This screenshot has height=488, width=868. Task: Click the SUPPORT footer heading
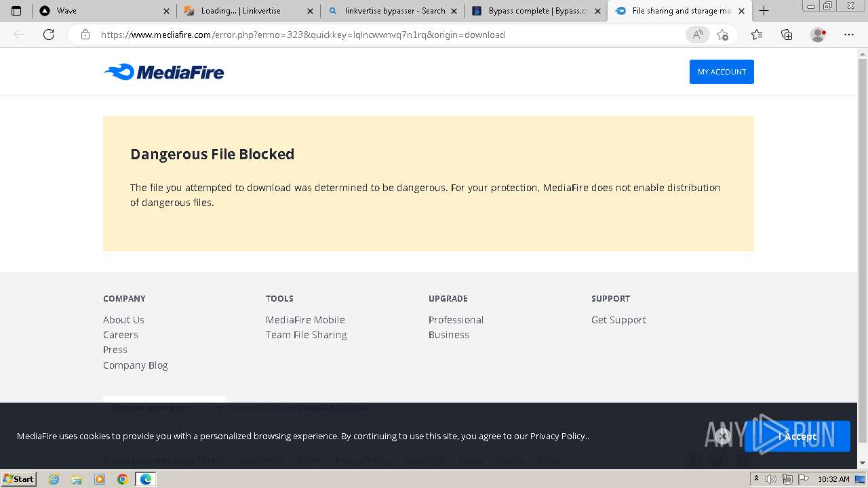point(610,298)
